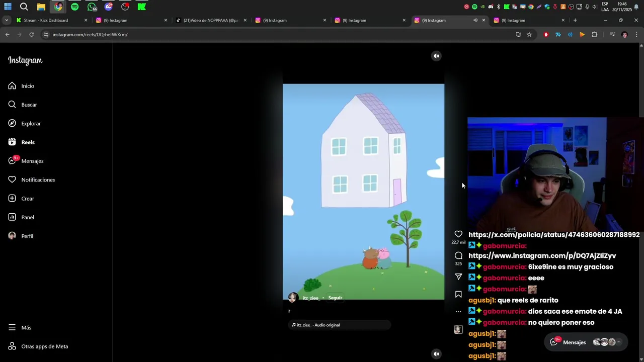The width and height of the screenshot is (644, 362).
Task: Toggle sound on lower reel speaker
Action: [x=436, y=354]
